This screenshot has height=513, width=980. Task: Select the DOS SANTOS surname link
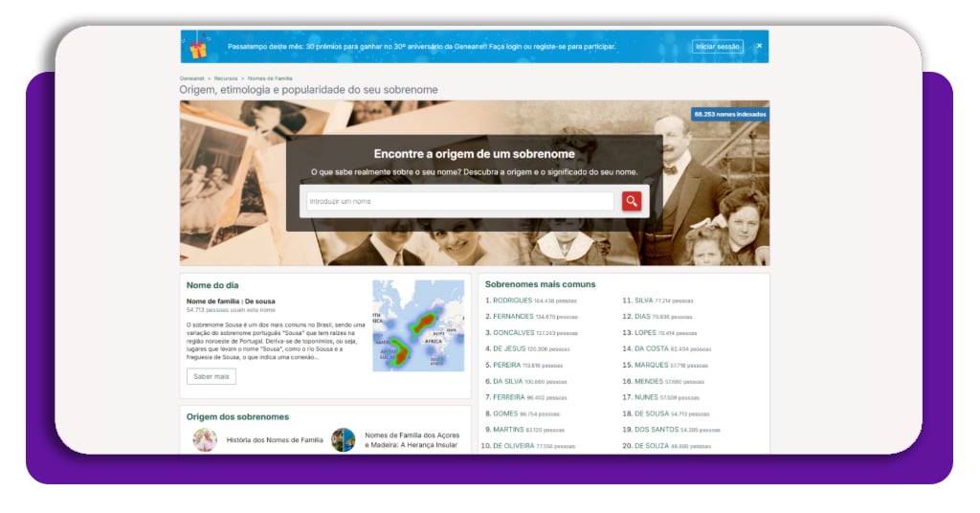point(657,430)
